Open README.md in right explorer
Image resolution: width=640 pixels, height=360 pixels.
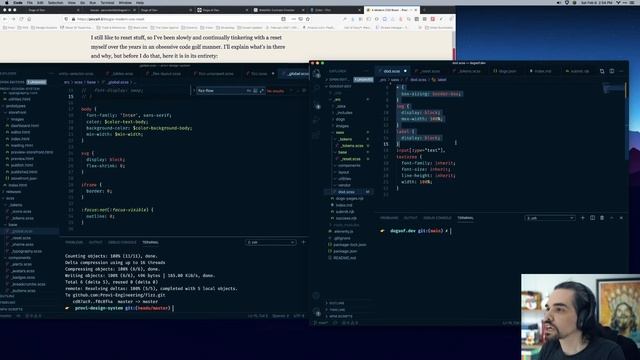(x=344, y=258)
